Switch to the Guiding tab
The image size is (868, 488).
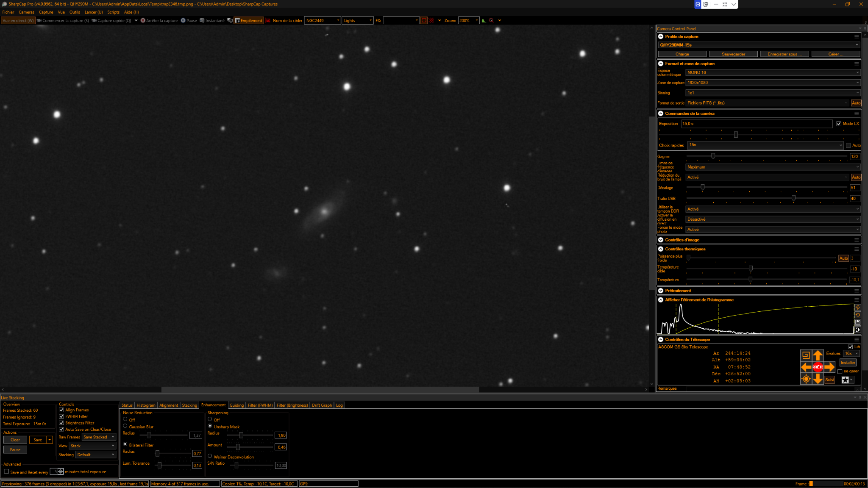click(236, 405)
